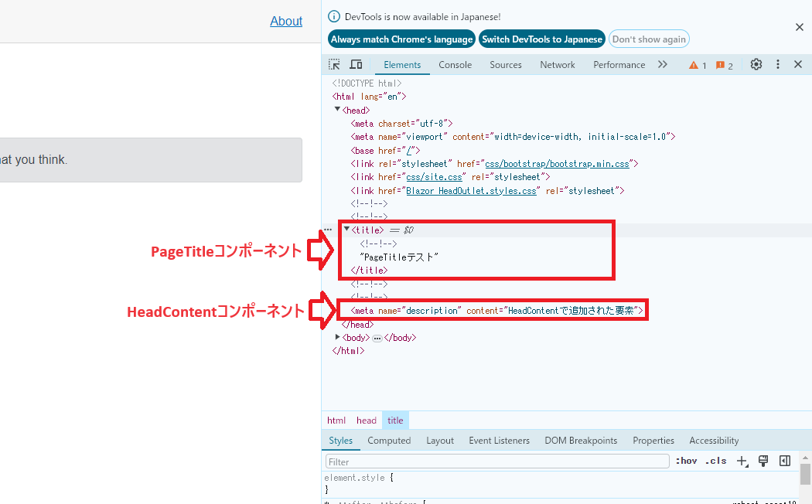Click the info icon in language notice
Image resolution: width=812 pixels, height=504 pixels.
coord(334,16)
